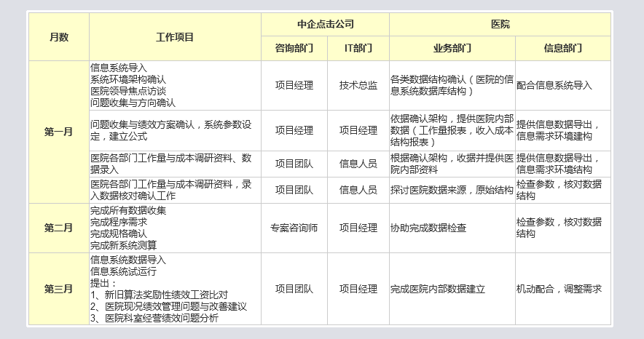The width and height of the screenshot is (644, 339).
Task: Select 咨询部门 项目经理 in the 绩效方案确认 row
Action: point(294,130)
